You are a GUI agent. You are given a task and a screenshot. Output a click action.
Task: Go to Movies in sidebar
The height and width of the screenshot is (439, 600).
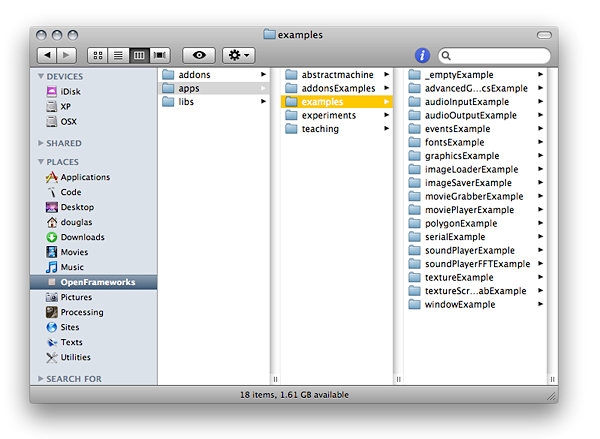coord(74,252)
